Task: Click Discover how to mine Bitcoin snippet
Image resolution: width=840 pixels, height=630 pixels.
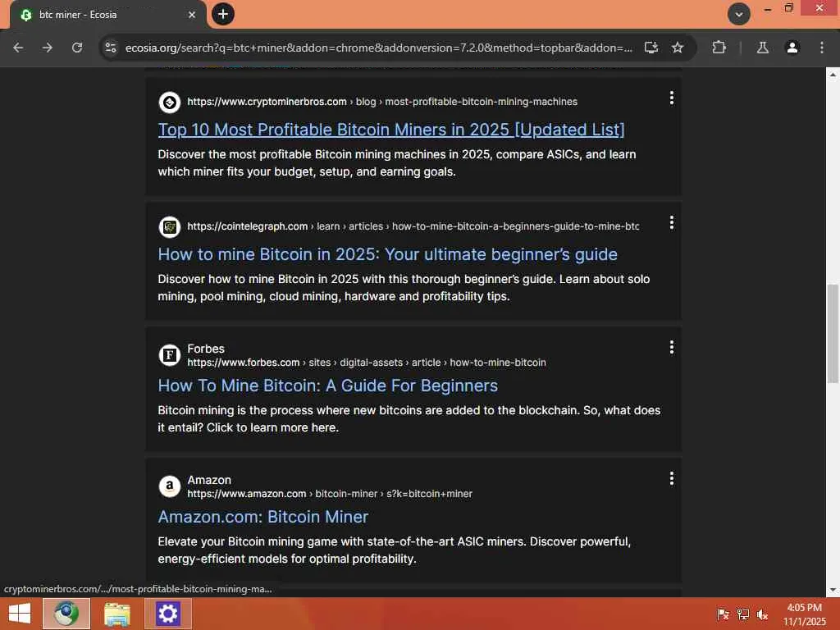Action: (x=404, y=288)
